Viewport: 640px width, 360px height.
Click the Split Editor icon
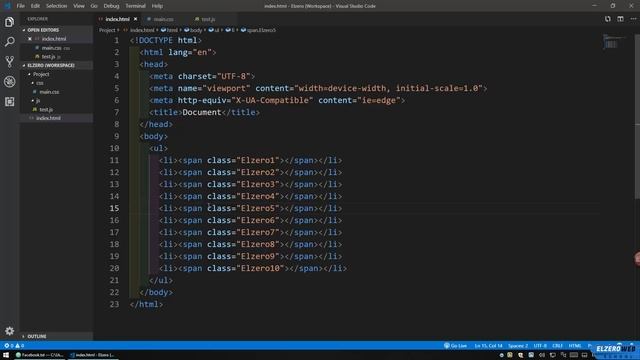[x=620, y=19]
